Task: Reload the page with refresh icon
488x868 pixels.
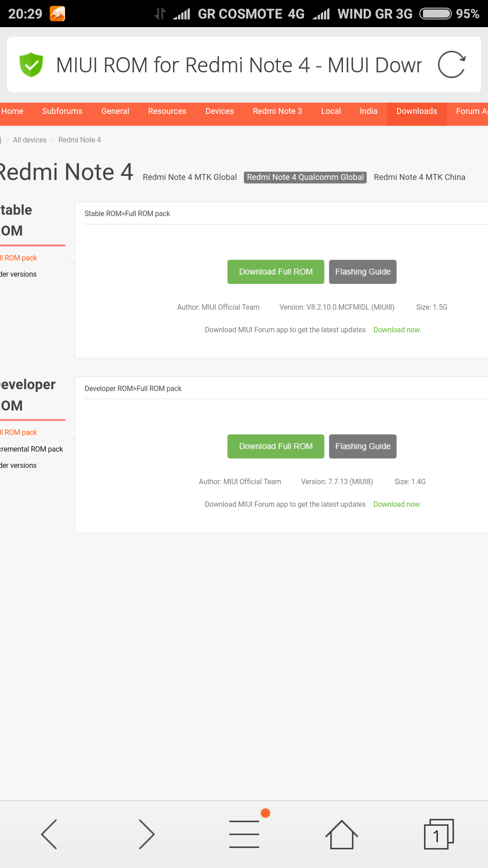Action: coord(451,65)
